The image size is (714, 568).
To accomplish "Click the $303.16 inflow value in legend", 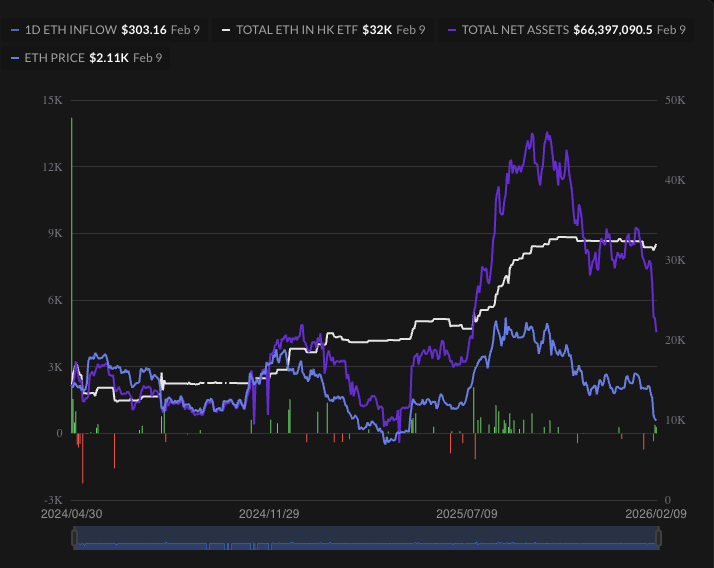I will coord(143,30).
